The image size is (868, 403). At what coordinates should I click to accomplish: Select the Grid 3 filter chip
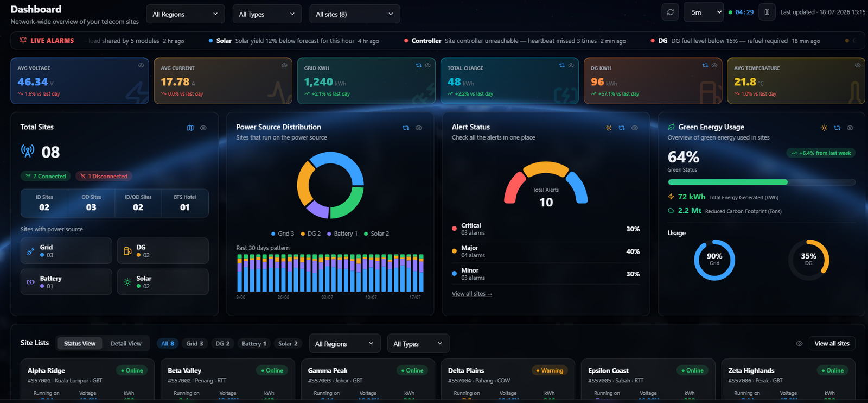195,343
